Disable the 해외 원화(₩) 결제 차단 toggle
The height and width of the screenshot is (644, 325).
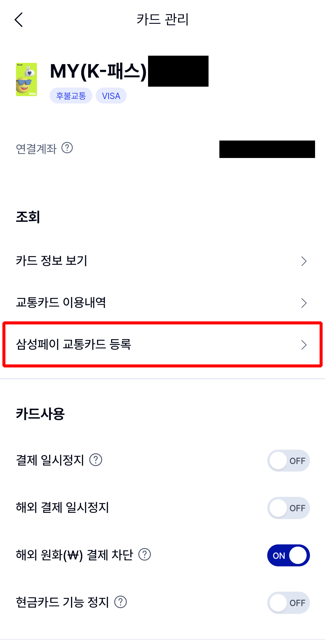[x=288, y=556]
